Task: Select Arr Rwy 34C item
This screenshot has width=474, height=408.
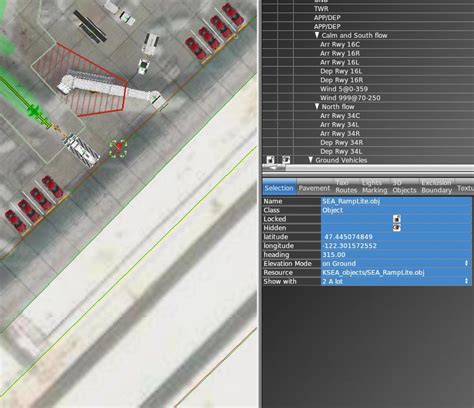Action: (x=340, y=116)
